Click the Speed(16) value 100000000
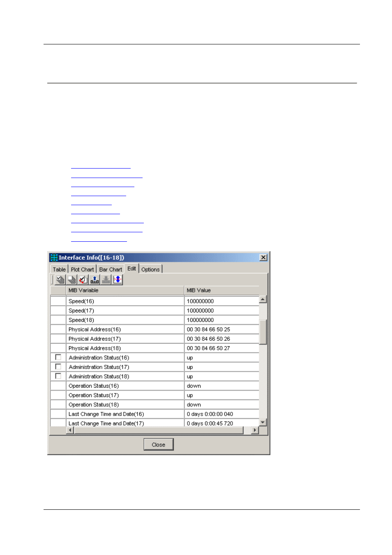Viewport: 392px width, 555px height. 200,301
